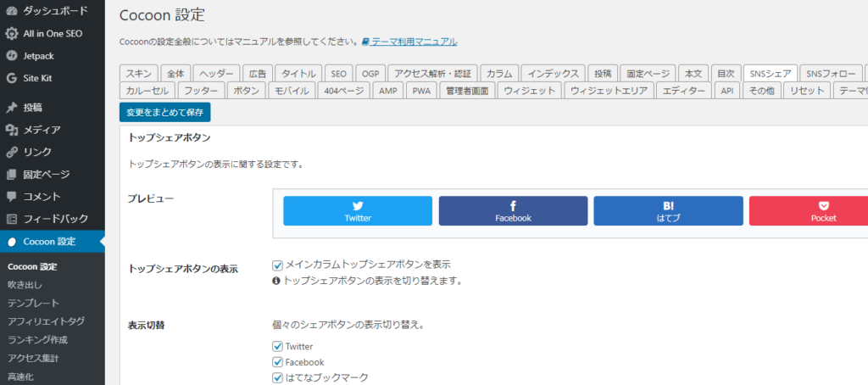Click the pushpin icon beside 投稿
Screen dimensions: 868x385
[x=12, y=108]
